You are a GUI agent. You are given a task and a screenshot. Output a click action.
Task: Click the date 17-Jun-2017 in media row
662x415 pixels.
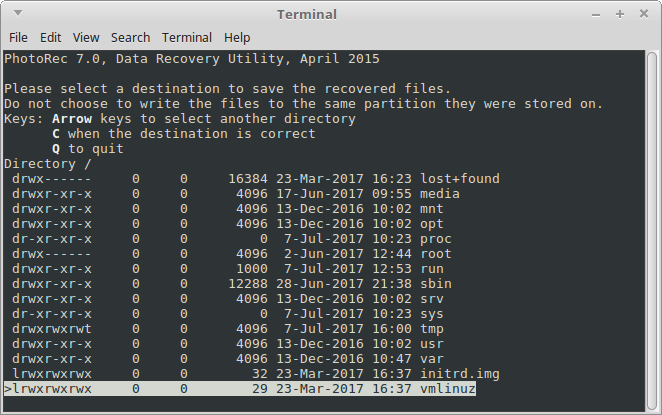click(x=320, y=194)
